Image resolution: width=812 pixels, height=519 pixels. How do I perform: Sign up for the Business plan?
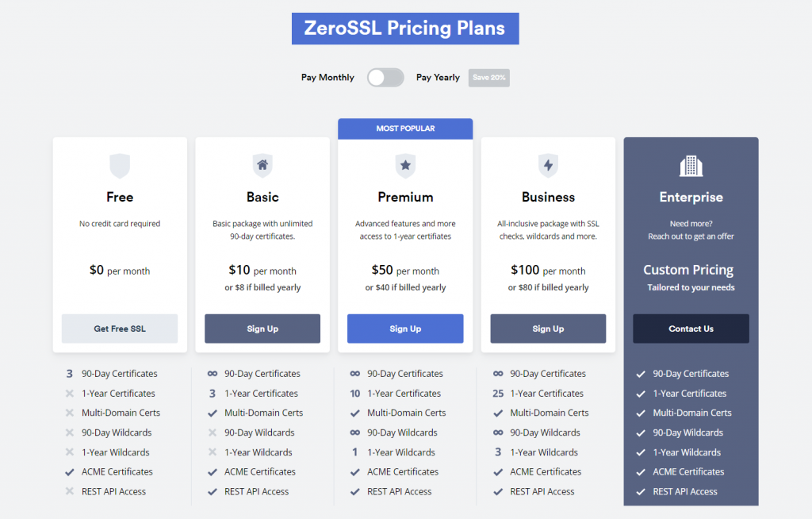(549, 329)
